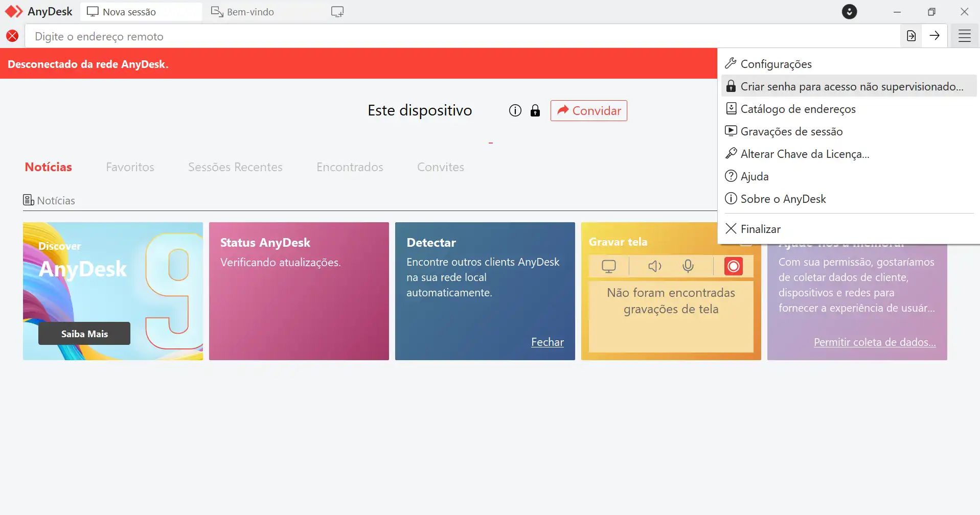Close the hamburger main menu button
Screen dimensions: 980x515
(x=964, y=36)
